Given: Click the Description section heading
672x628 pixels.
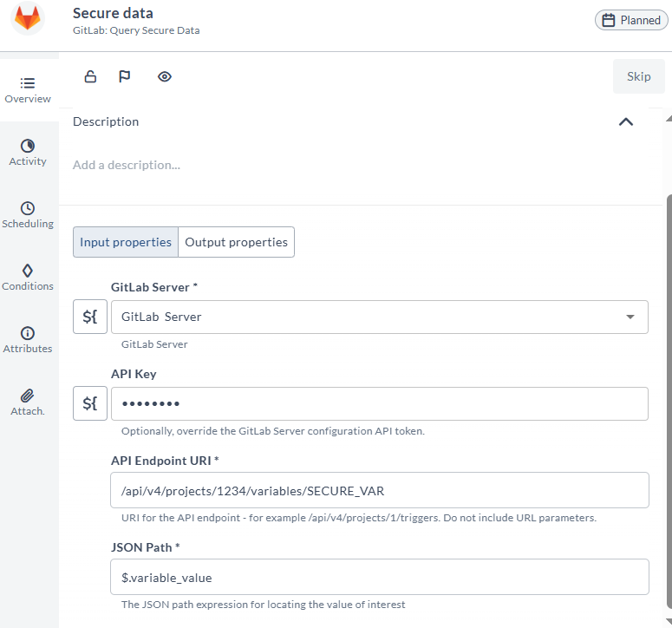Looking at the screenshot, I should (x=106, y=121).
